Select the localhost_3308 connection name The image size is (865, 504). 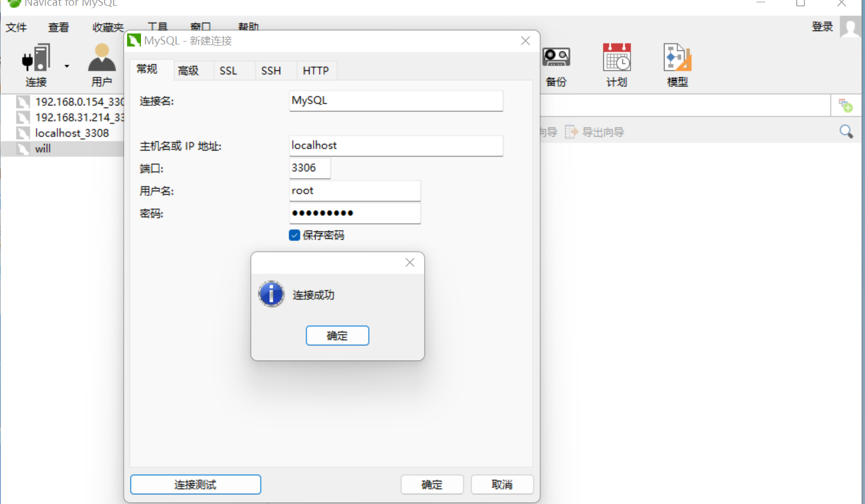(x=72, y=133)
